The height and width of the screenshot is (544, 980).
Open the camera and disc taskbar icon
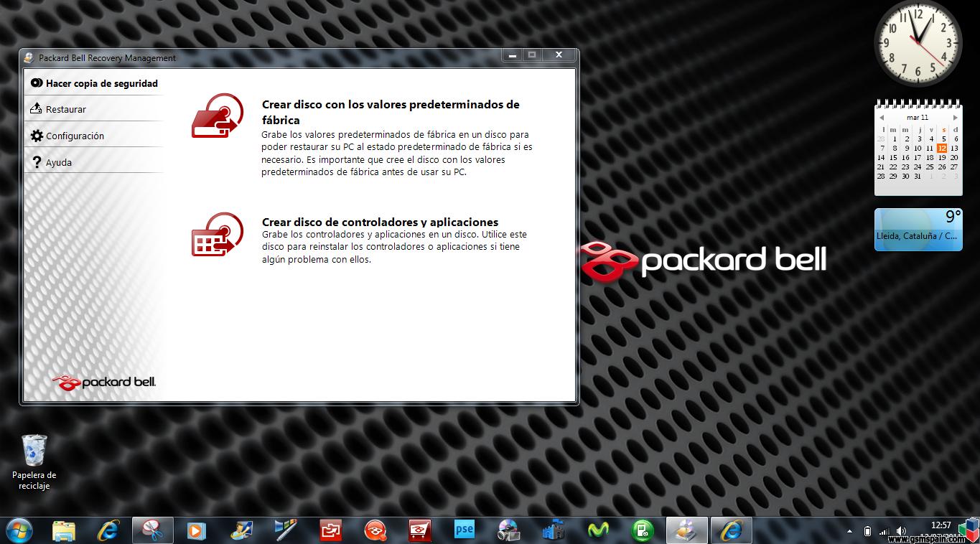click(x=509, y=530)
